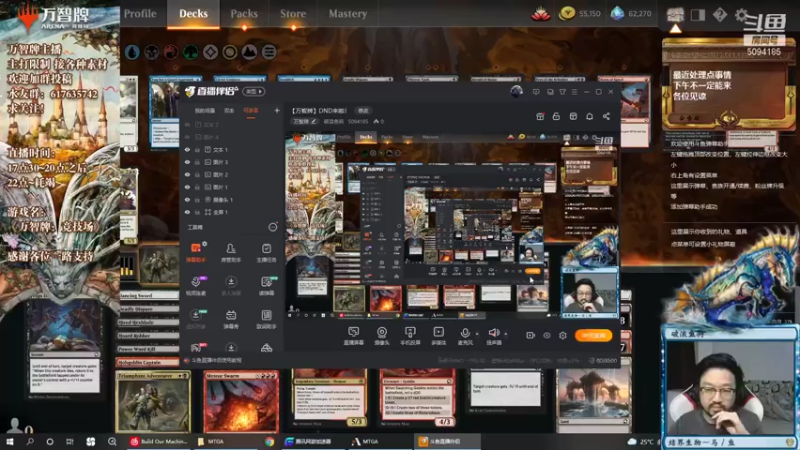Open MTG Arena mail inbox icon
This screenshot has height=450, width=800.
point(675,14)
